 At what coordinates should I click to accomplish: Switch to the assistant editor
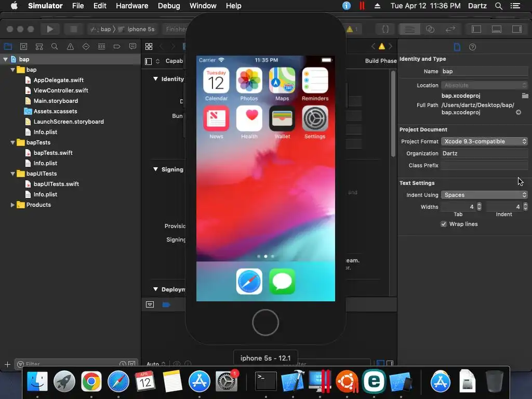click(430, 29)
